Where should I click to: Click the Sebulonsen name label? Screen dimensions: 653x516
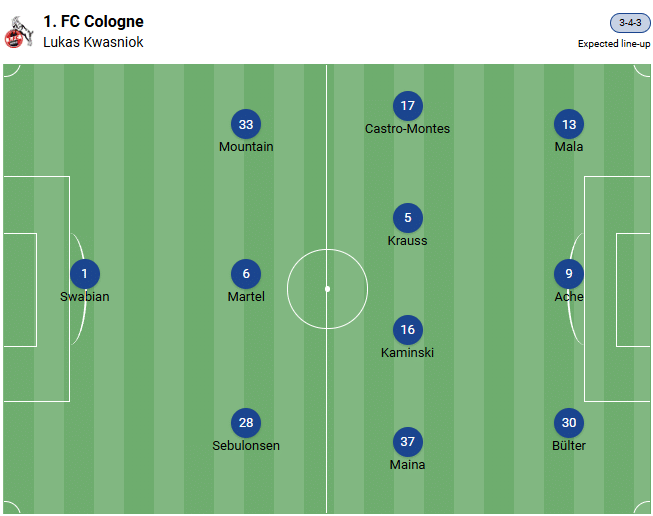tap(246, 446)
